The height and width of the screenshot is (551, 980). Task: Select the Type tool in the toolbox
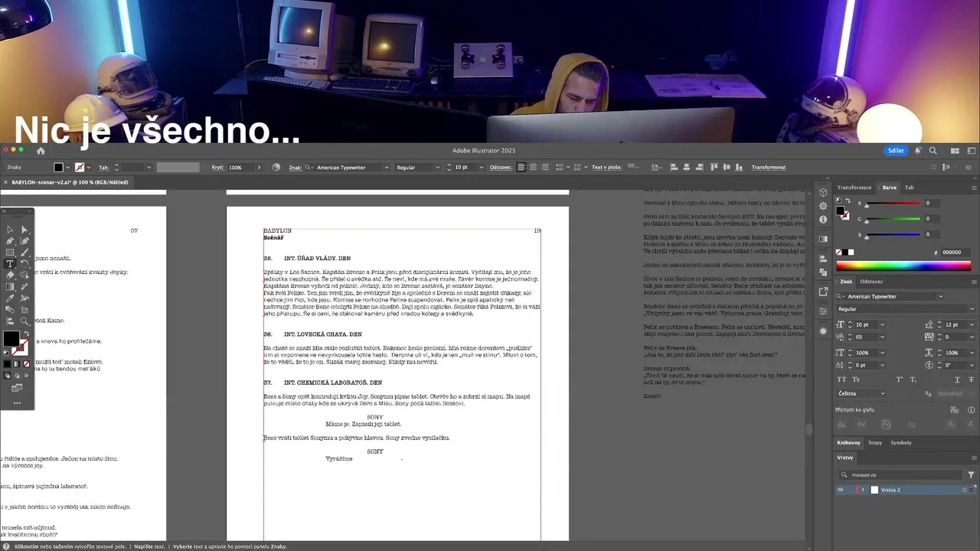pyautogui.click(x=10, y=264)
